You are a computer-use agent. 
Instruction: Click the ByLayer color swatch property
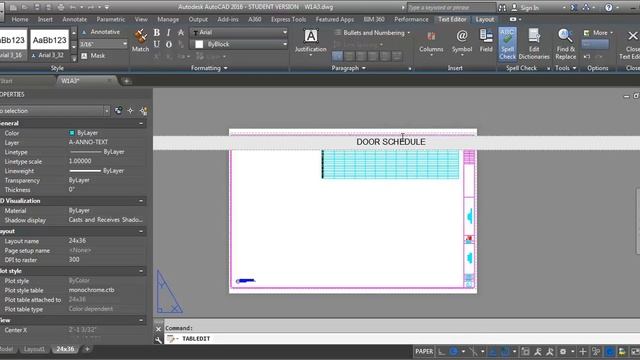pos(72,133)
